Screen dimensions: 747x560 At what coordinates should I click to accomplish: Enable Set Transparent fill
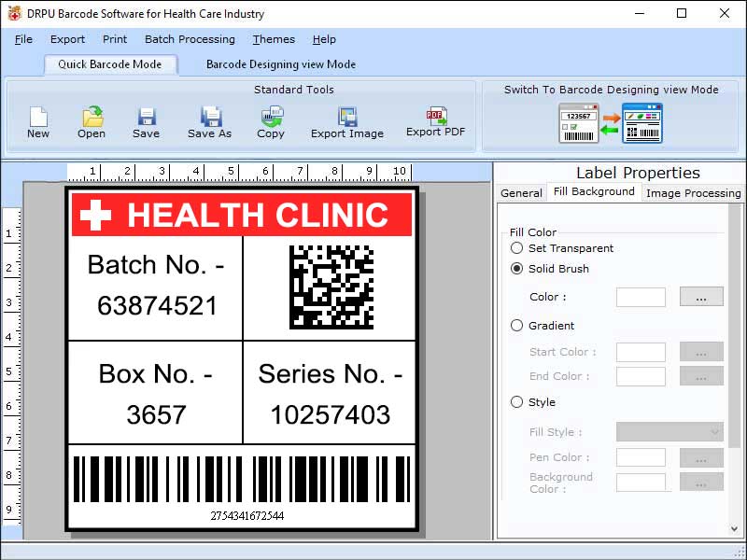[516, 248]
